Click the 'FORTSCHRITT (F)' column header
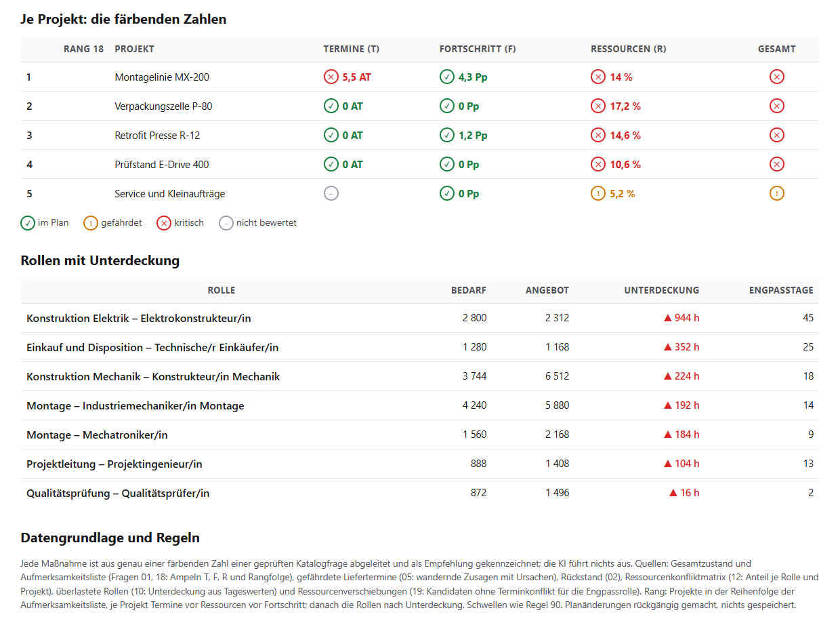This screenshot has height=644, width=840. tap(478, 49)
